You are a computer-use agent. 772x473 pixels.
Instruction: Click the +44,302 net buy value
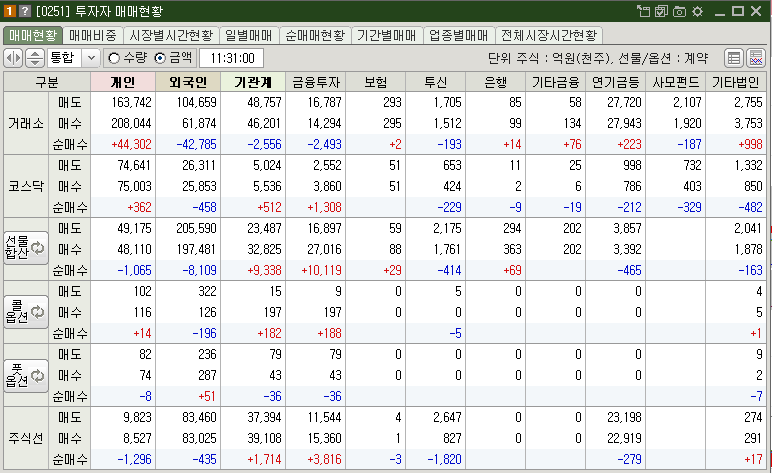(x=131, y=144)
